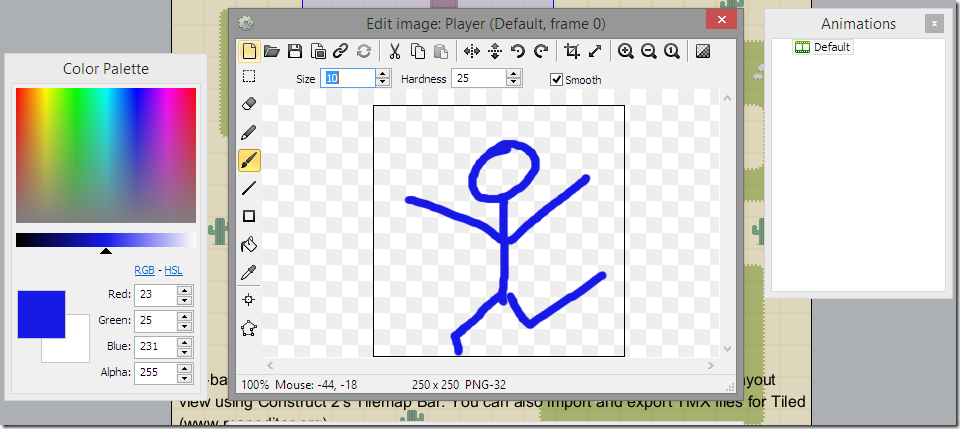
Task: Click the Alpha value input field
Action: [x=156, y=371]
